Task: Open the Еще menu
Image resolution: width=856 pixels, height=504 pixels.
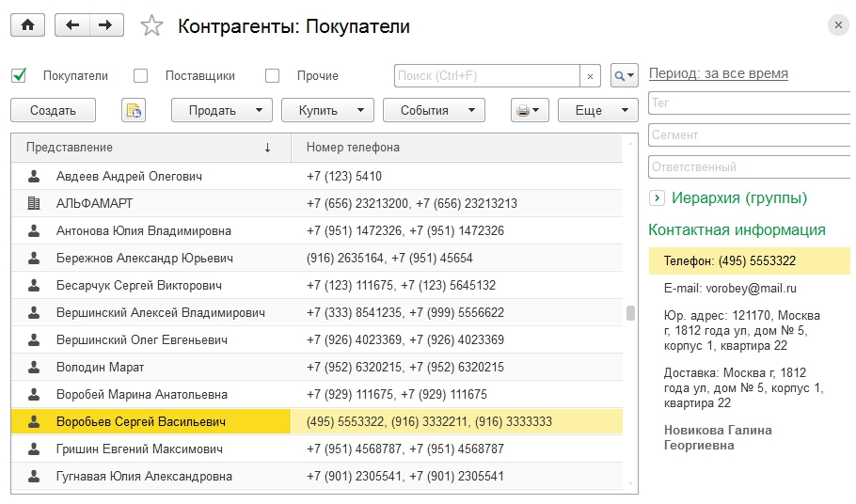Action: tap(597, 110)
